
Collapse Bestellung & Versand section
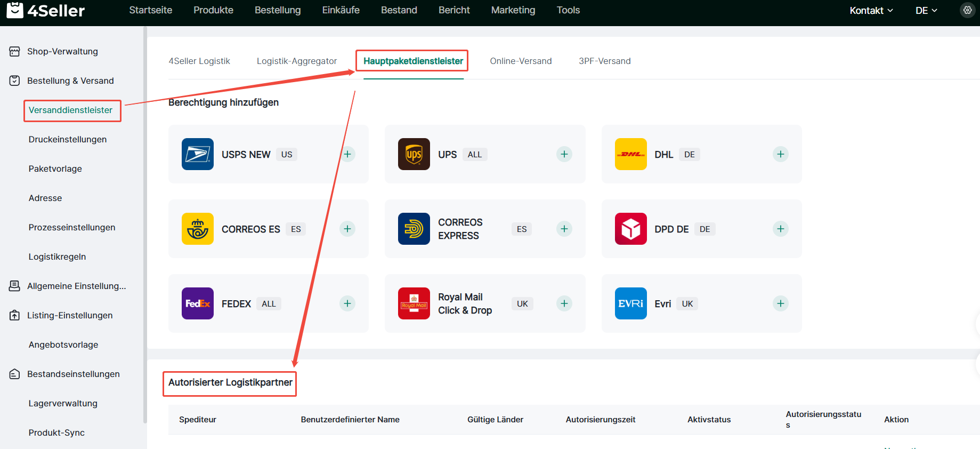[70, 81]
